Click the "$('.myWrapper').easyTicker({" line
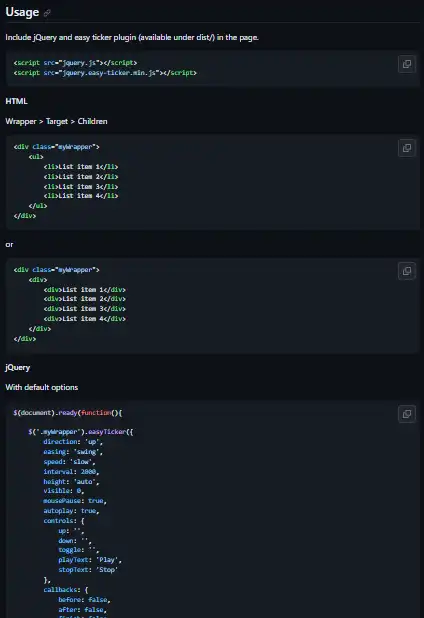 click(x=81, y=432)
